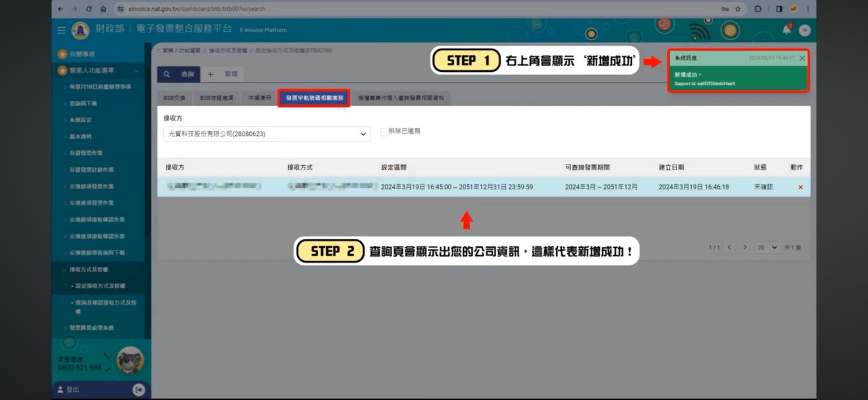Screen dimensions: 868x400
Task: Expand the 交換銷項接收確認作業 sidebar item
Action: pos(94,220)
